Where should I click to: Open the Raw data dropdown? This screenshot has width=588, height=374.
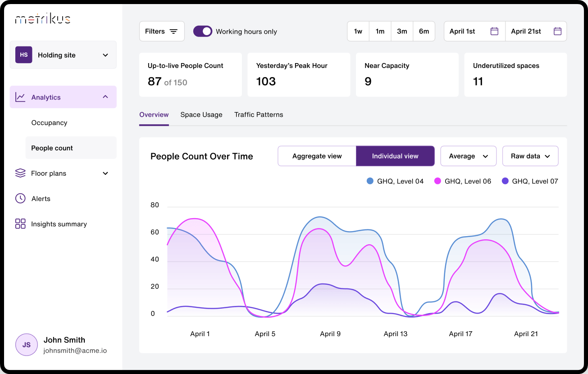tap(530, 156)
